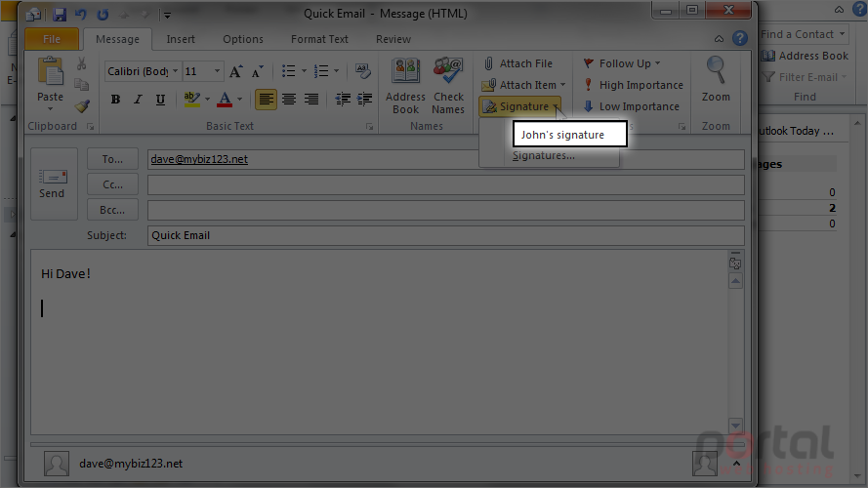Open the Calibri font name dropdown
Viewport: 868px width, 488px height.
[175, 71]
